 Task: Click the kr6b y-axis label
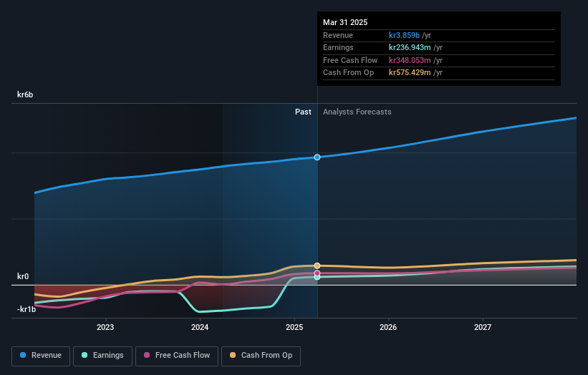[x=25, y=94]
